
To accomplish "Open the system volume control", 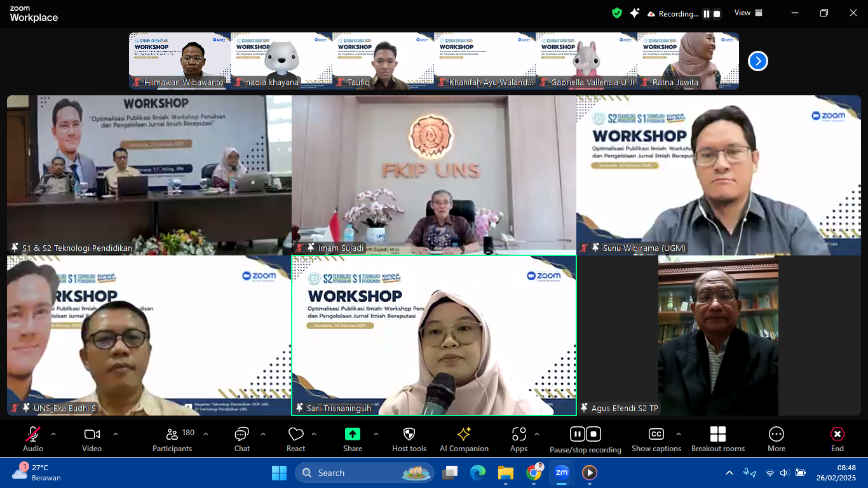I will click(783, 473).
